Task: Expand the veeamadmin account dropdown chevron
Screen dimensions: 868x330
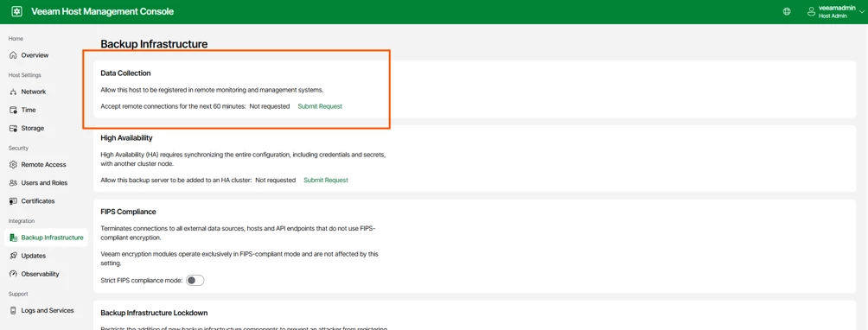Action: pyautogui.click(x=861, y=12)
